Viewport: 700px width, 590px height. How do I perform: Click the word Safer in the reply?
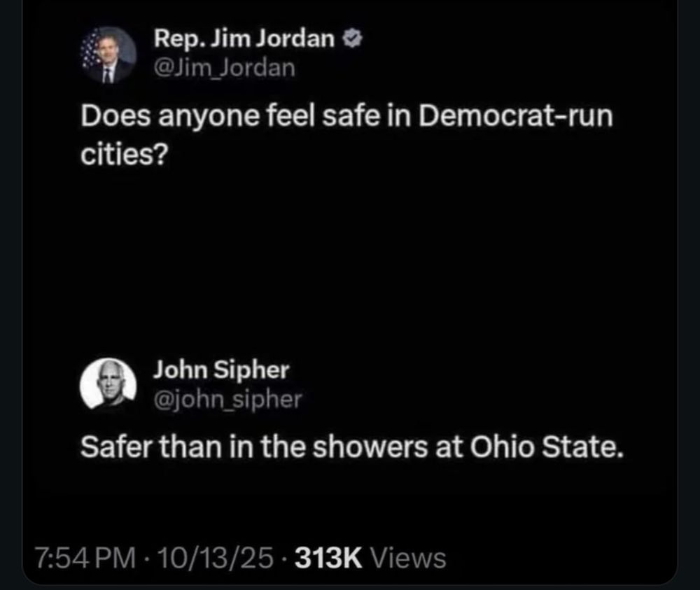click(x=116, y=447)
